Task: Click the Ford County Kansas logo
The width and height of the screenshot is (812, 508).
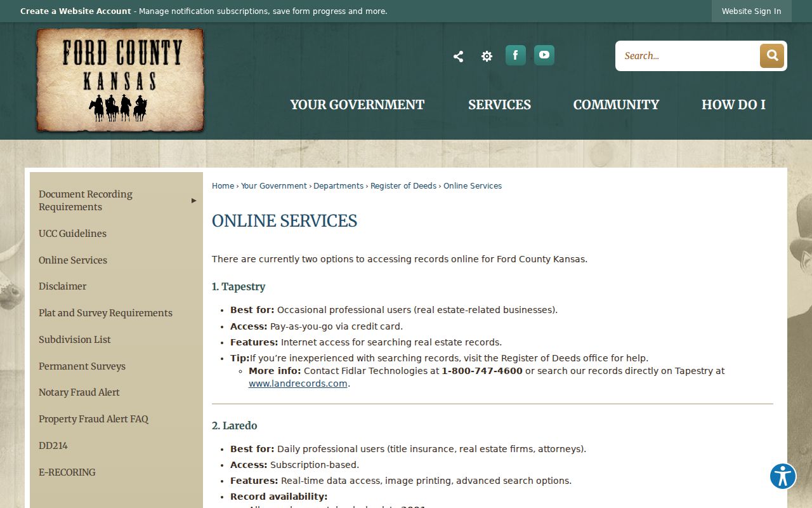Action: click(120, 80)
